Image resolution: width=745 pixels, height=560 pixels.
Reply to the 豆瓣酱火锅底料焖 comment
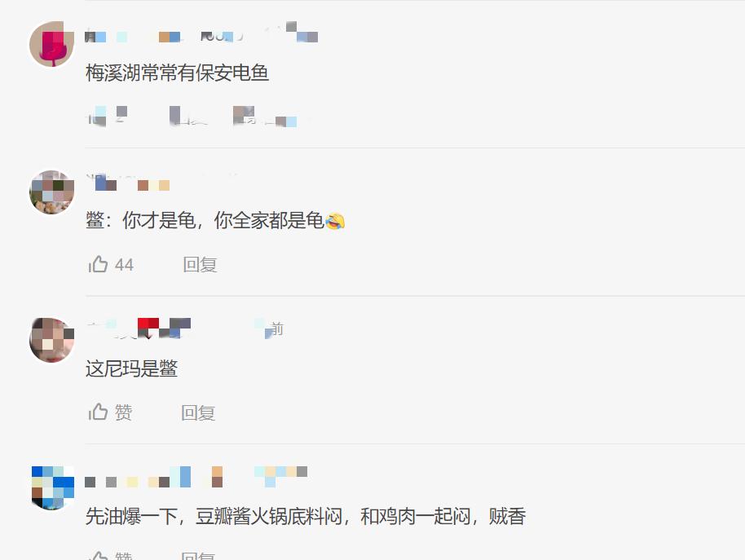[x=198, y=556]
